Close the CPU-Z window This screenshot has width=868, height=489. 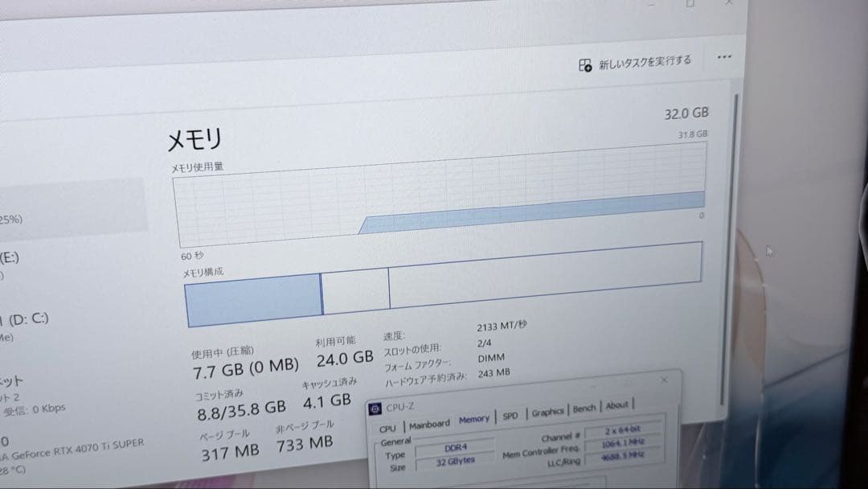coord(664,380)
